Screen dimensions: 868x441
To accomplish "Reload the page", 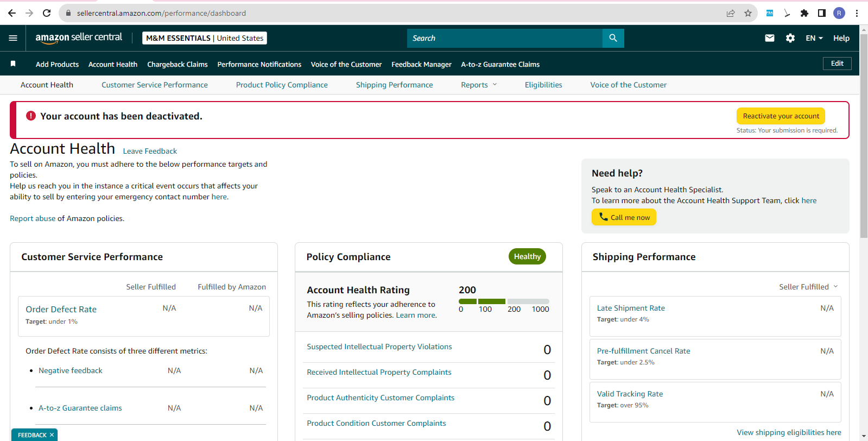I will pos(47,13).
